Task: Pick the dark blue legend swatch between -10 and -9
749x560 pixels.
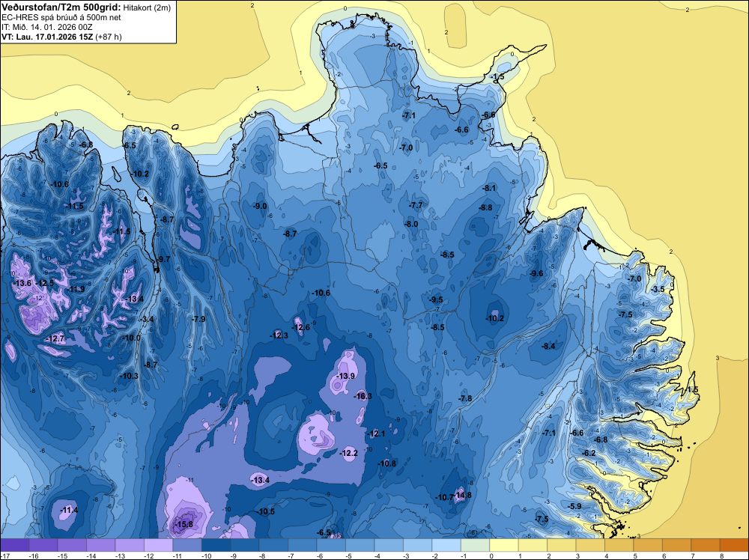Action: (216, 545)
